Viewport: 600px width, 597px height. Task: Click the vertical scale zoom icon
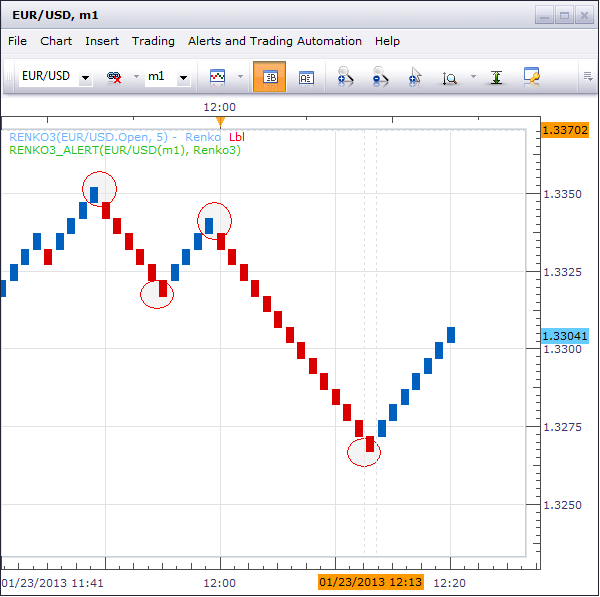(x=450, y=78)
